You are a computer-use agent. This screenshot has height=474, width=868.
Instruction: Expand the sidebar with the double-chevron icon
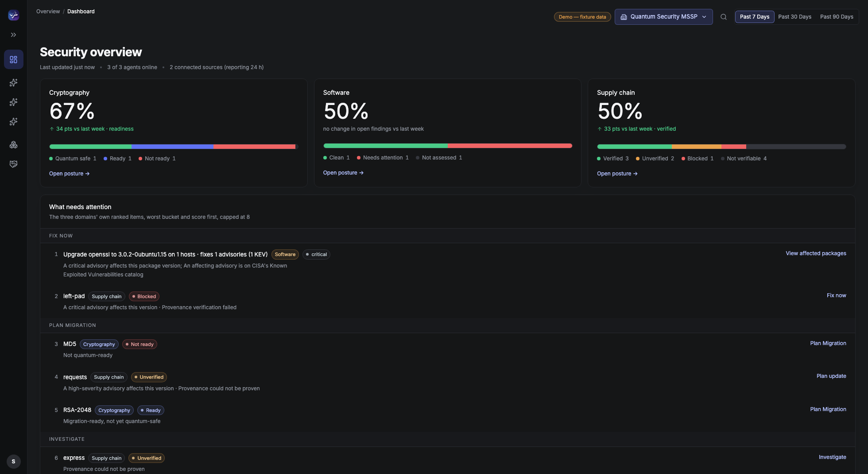tap(14, 35)
